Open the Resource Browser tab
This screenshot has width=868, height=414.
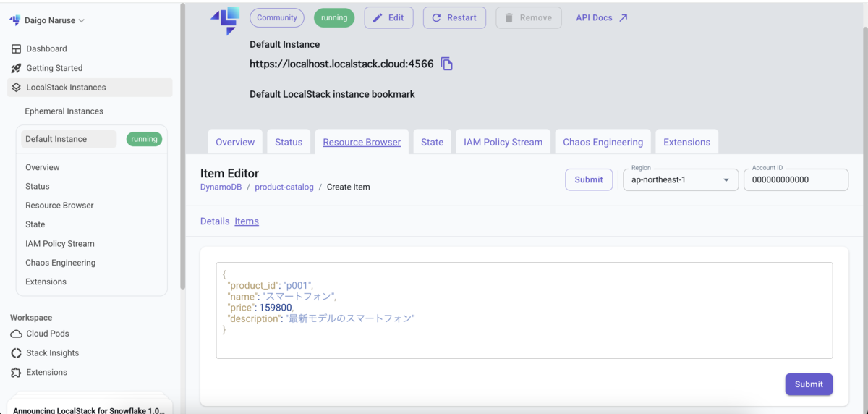click(362, 142)
